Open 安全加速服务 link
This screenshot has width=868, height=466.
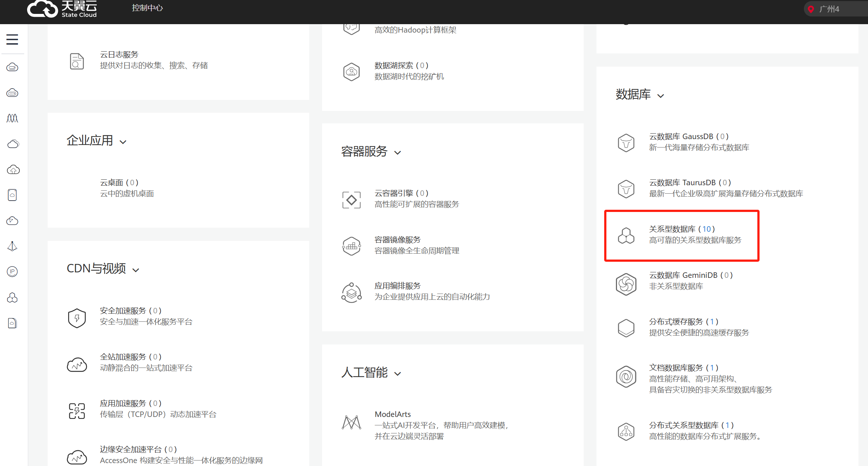(130, 311)
